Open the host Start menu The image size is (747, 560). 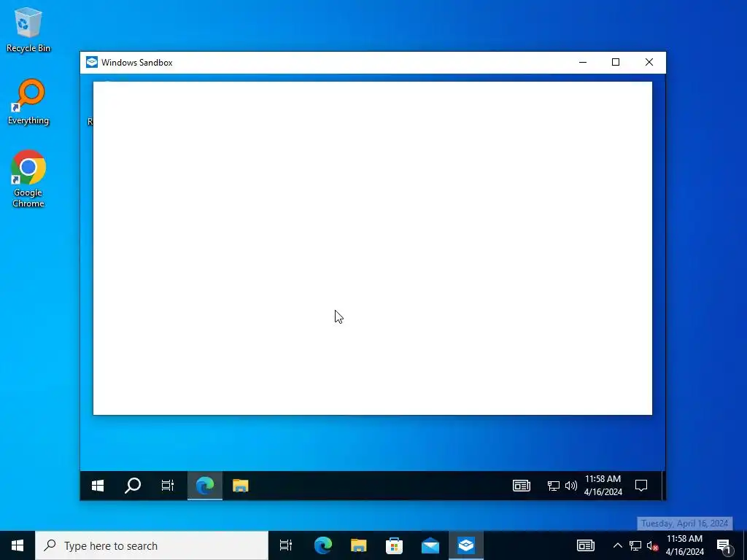tap(18, 545)
